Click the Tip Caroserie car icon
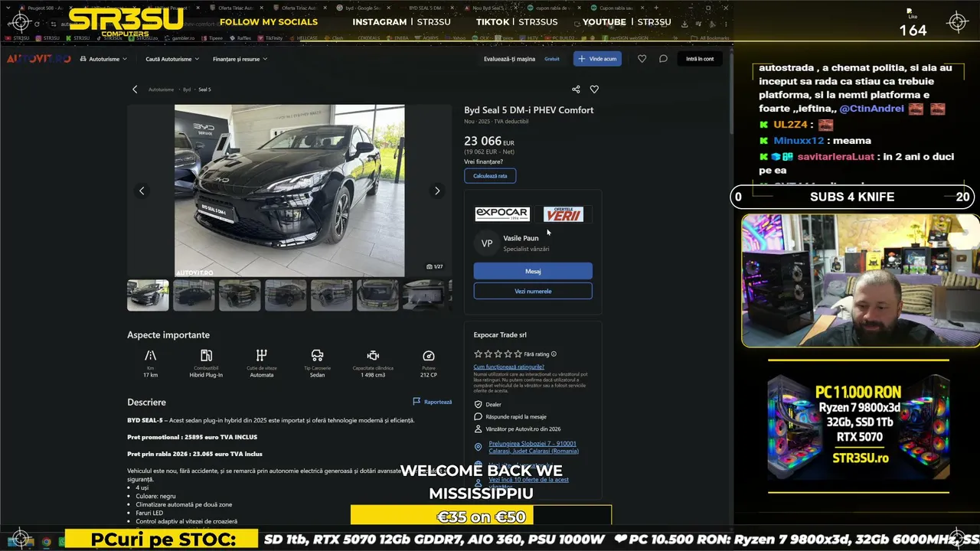This screenshot has width=980, height=551. [317, 355]
